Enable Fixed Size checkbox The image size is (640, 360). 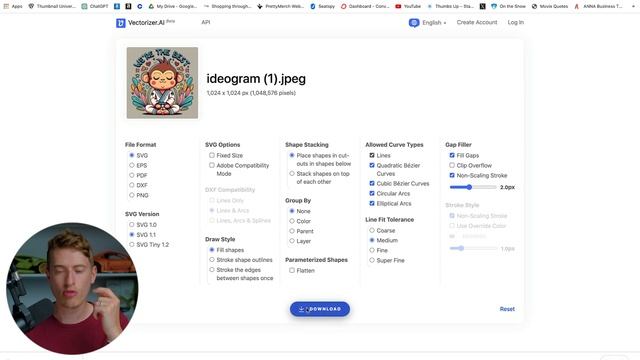(x=212, y=156)
